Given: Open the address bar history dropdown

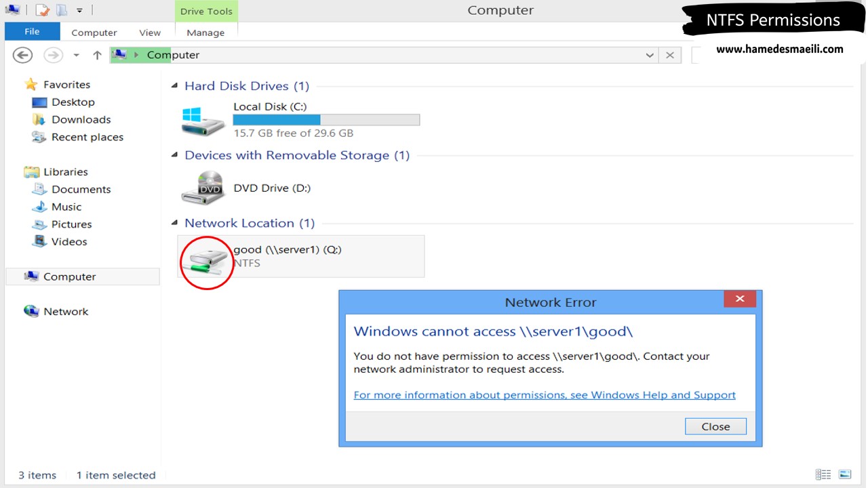Looking at the screenshot, I should pyautogui.click(x=650, y=56).
